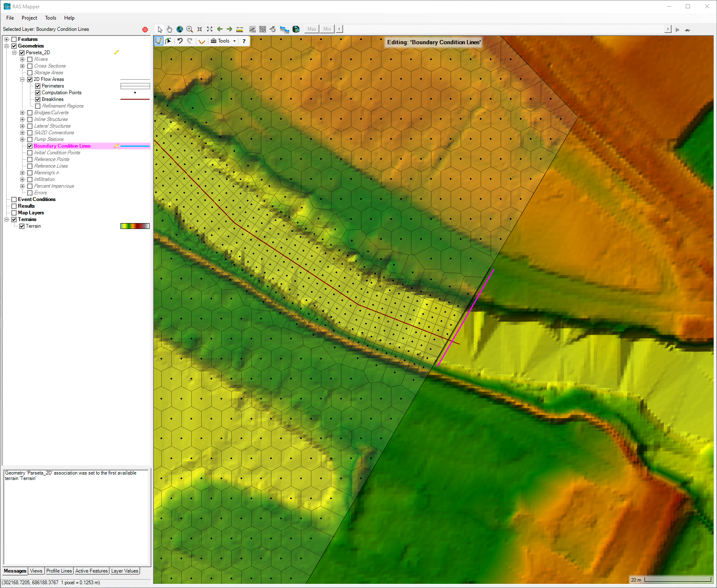
Task: Uncheck the Breaklines layer
Action: tap(38, 99)
